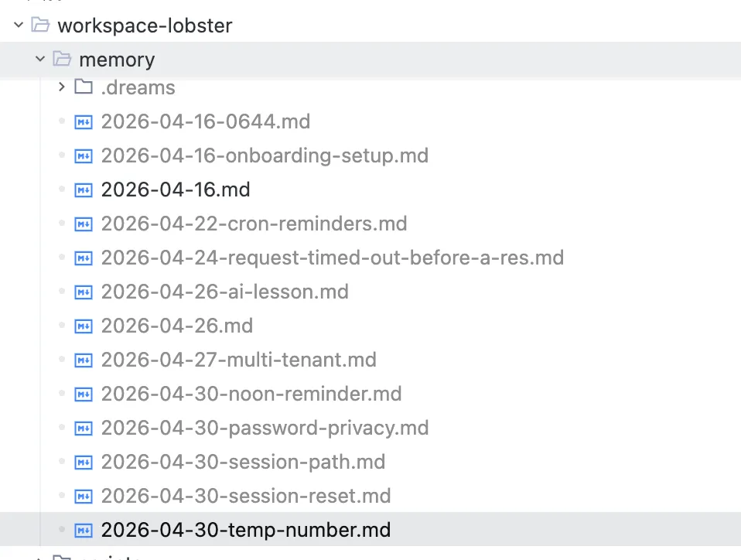
Task: Click the memory open-folder icon
Action: click(x=62, y=59)
